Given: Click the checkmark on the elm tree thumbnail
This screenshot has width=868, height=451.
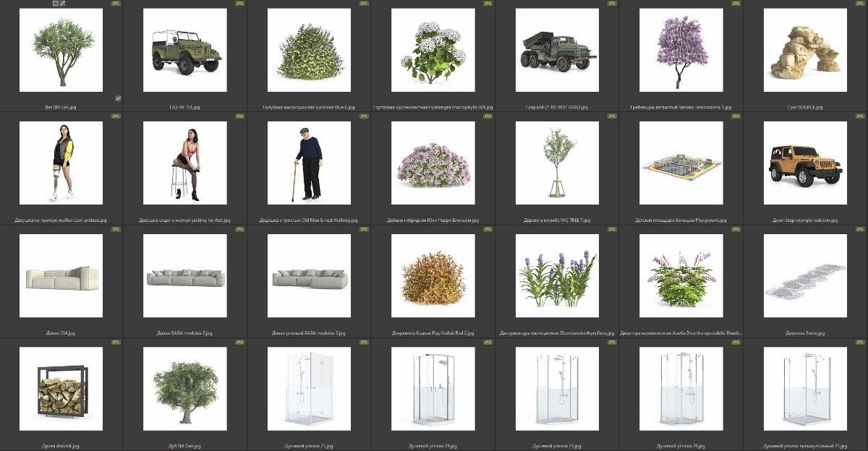Looking at the screenshot, I should (x=118, y=98).
